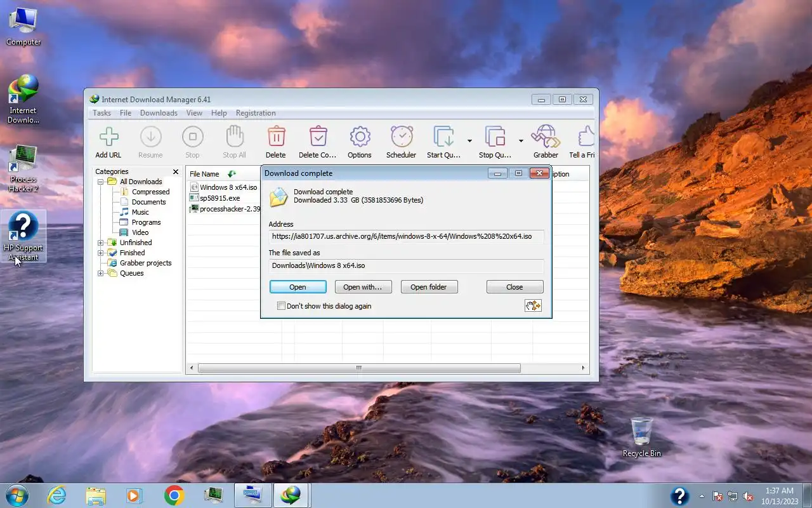Click the Open with... button

coord(363,287)
